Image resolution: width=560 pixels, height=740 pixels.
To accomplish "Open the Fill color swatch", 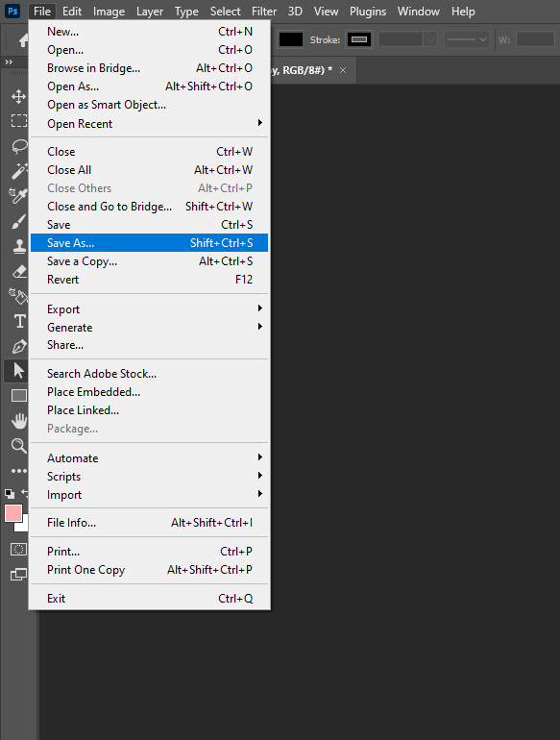I will [291, 39].
